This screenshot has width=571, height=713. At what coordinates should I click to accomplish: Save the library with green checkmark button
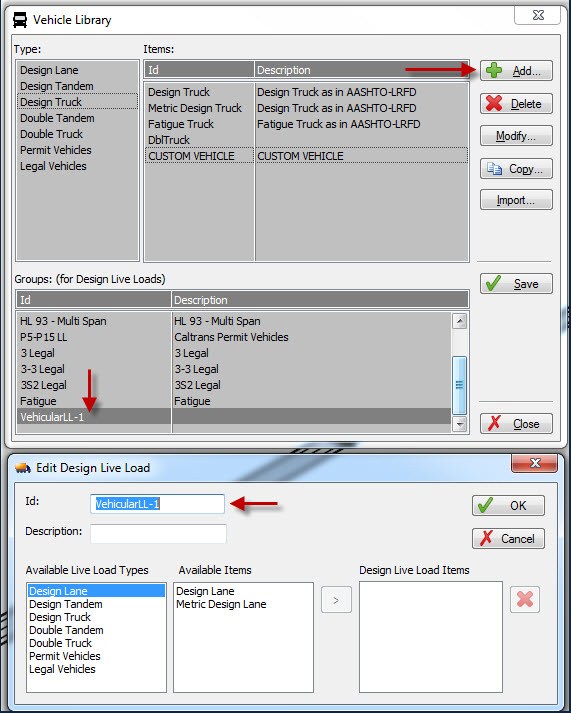[x=516, y=284]
